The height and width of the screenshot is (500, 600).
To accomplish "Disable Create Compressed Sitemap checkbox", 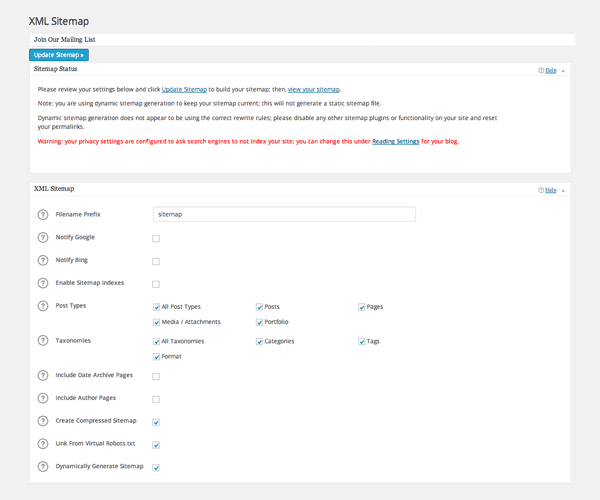I will click(x=156, y=422).
